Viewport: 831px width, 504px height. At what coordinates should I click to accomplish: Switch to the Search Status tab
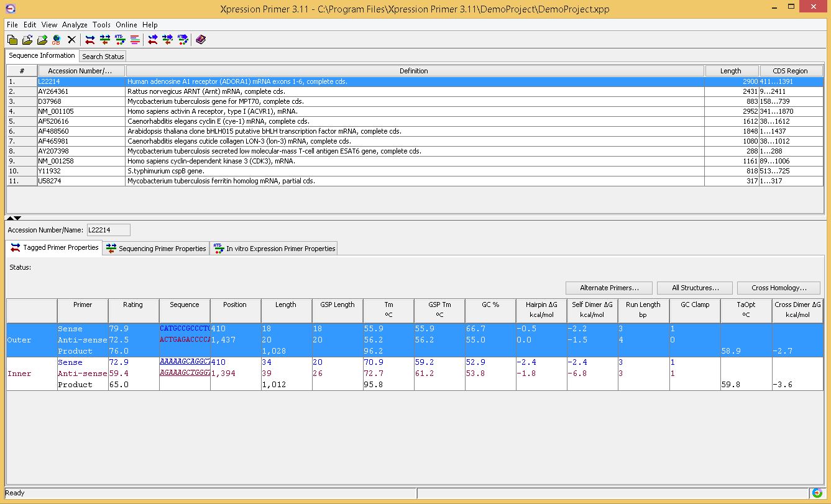(103, 57)
